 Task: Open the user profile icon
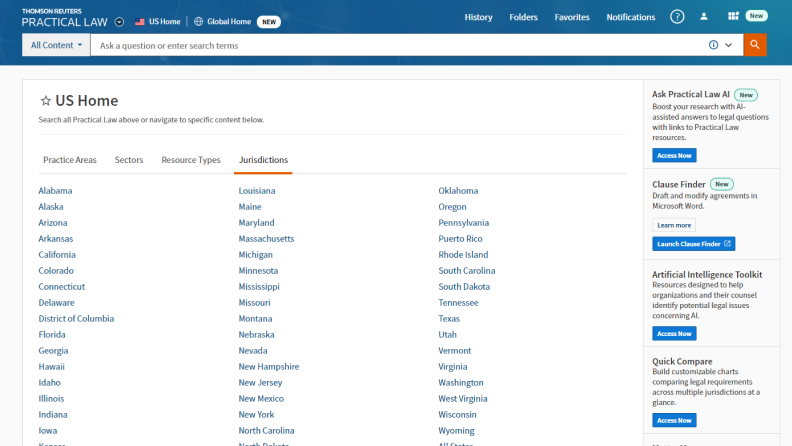point(704,17)
